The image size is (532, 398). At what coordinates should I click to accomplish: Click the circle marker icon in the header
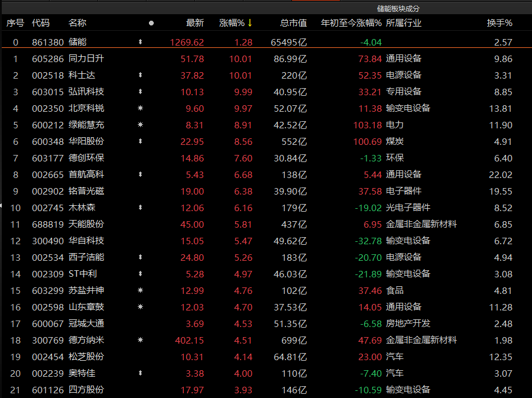151,23
